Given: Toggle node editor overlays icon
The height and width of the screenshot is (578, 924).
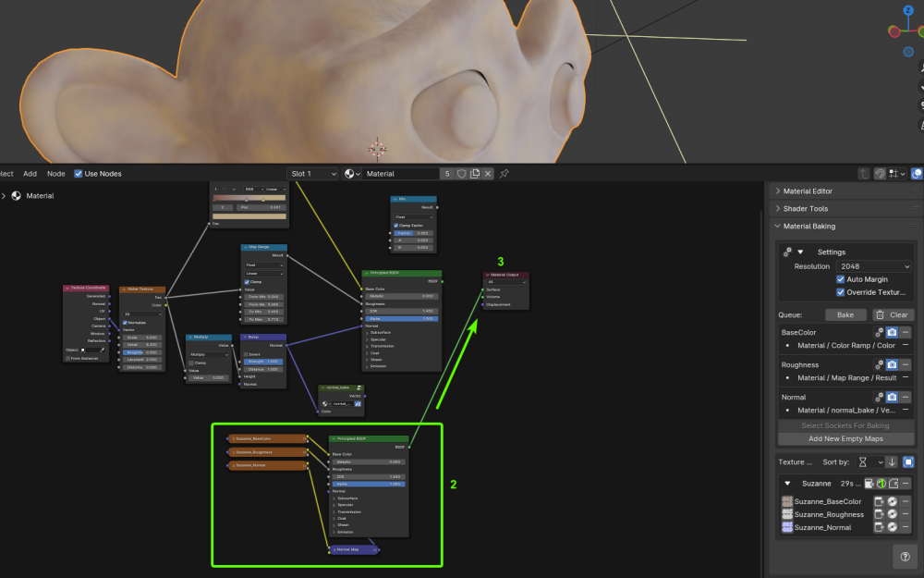Looking at the screenshot, I should pos(917,174).
